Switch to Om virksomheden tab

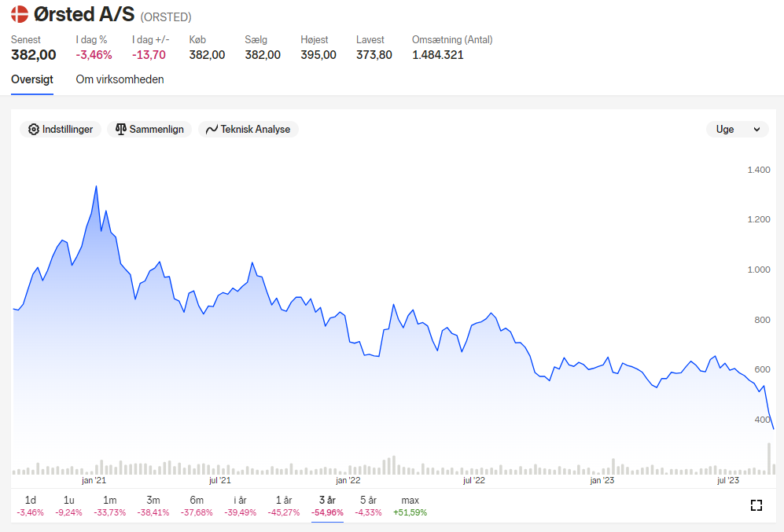120,79
